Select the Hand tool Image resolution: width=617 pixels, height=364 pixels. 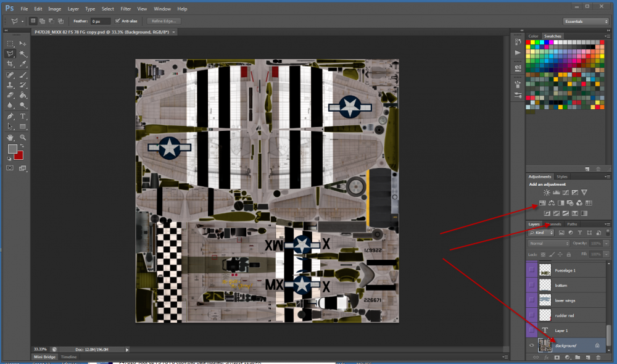(x=10, y=137)
